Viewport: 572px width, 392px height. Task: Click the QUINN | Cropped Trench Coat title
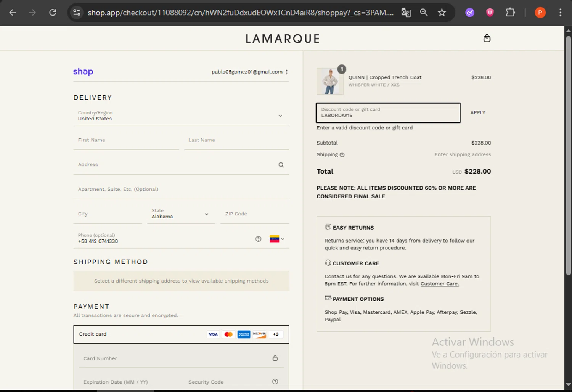[385, 77]
